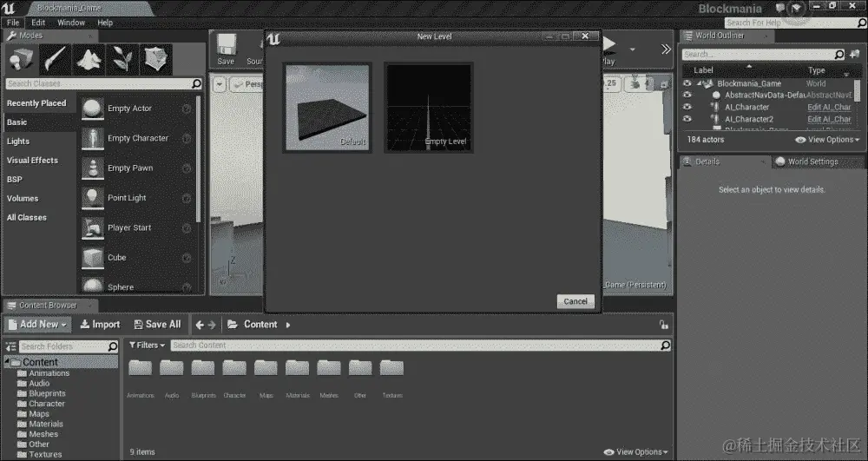The height and width of the screenshot is (461, 868).
Task: Select Character folder in tree
Action: (x=47, y=404)
